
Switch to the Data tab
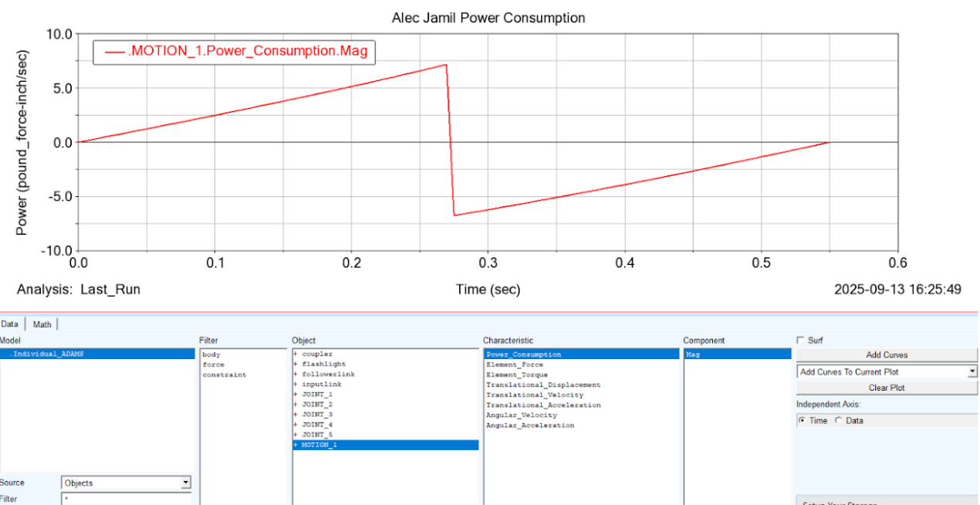pyautogui.click(x=11, y=324)
